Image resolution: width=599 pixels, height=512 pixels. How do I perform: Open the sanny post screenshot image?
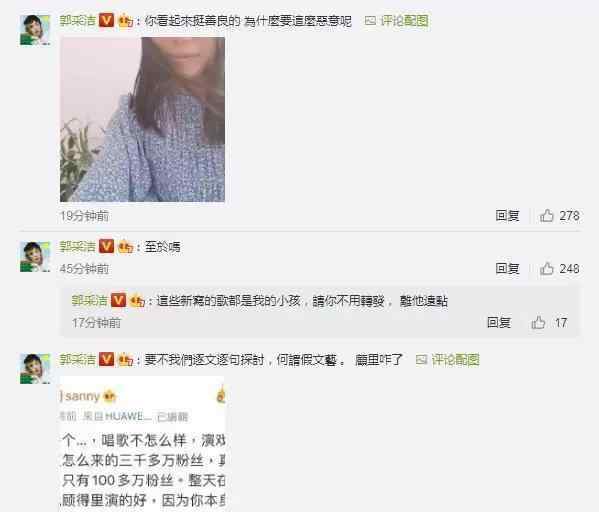[x=142, y=444]
